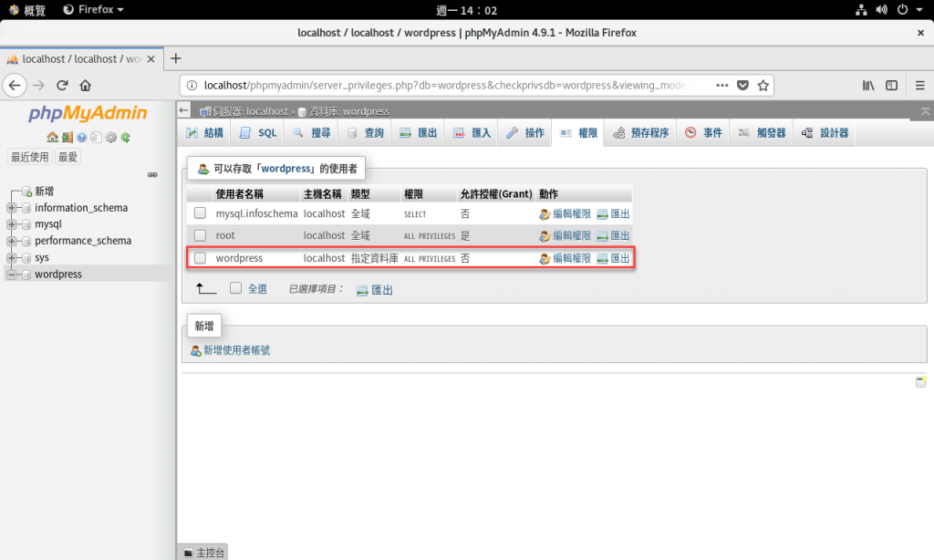Switch to the 匯入 tab
This screenshot has height=560, width=934.
pos(472,133)
